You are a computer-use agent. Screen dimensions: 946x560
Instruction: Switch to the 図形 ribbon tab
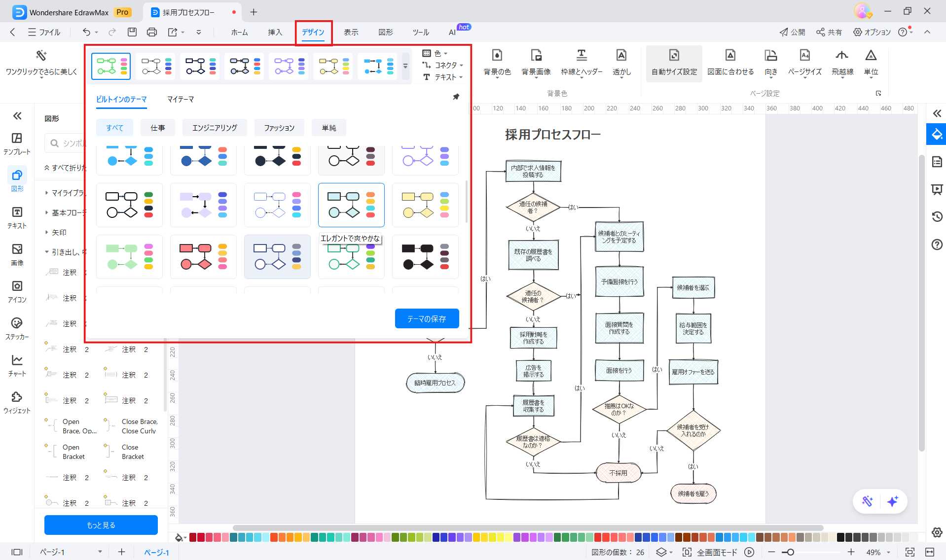pos(385,32)
